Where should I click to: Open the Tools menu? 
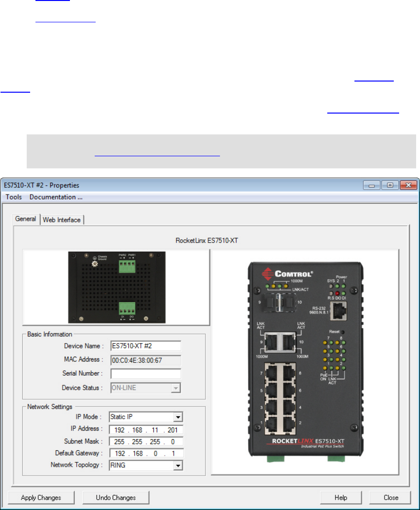coord(14,197)
